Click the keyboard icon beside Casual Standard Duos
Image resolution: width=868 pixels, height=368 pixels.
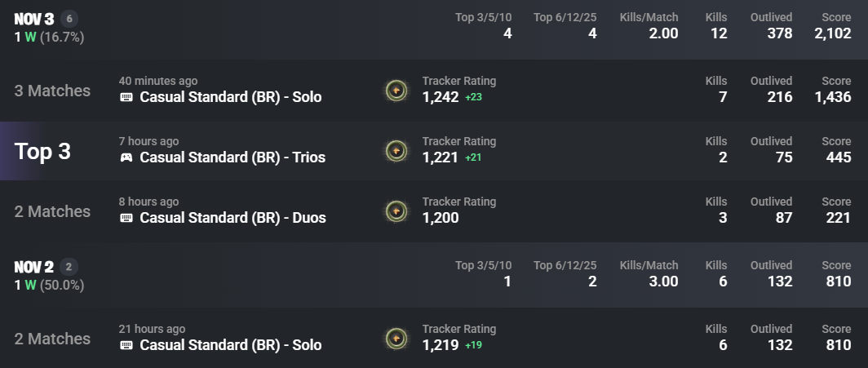coord(126,218)
